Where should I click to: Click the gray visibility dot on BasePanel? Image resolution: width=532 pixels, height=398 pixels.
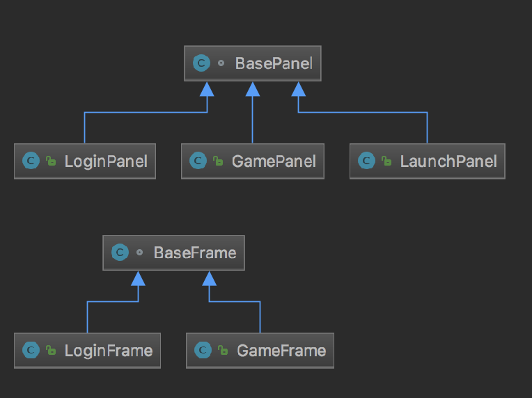tap(221, 63)
